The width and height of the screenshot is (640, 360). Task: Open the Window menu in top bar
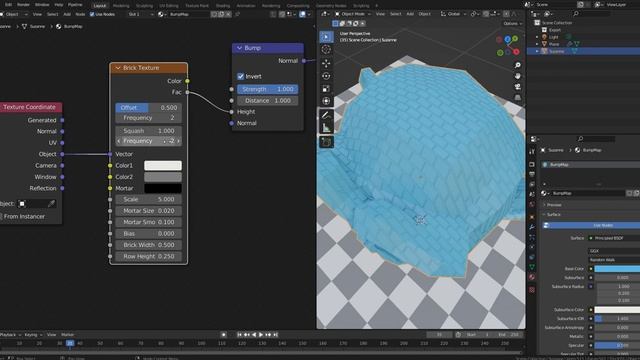click(42, 4)
